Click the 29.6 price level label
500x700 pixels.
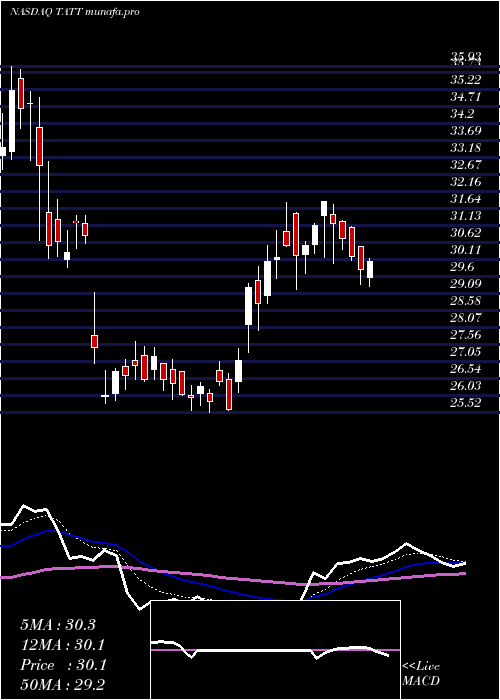coord(462,267)
